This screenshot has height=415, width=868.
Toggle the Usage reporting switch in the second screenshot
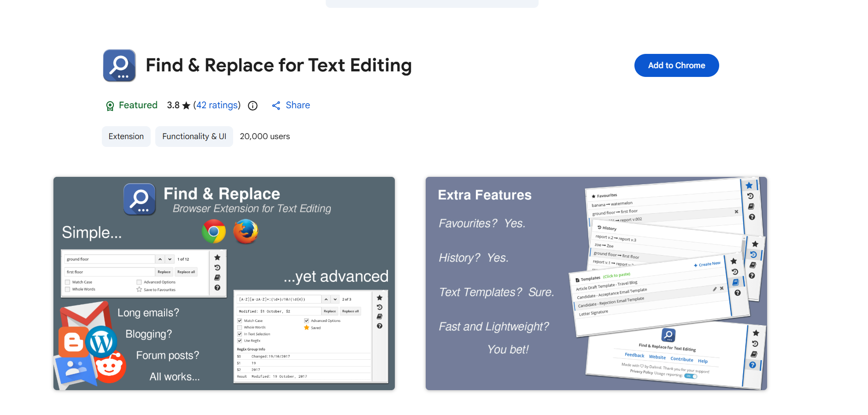[691, 376]
